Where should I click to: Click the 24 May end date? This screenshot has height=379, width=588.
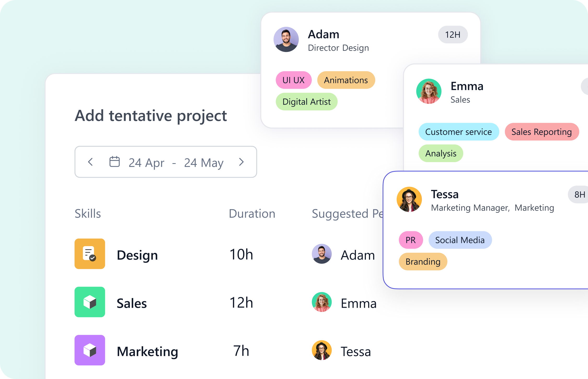204,163
